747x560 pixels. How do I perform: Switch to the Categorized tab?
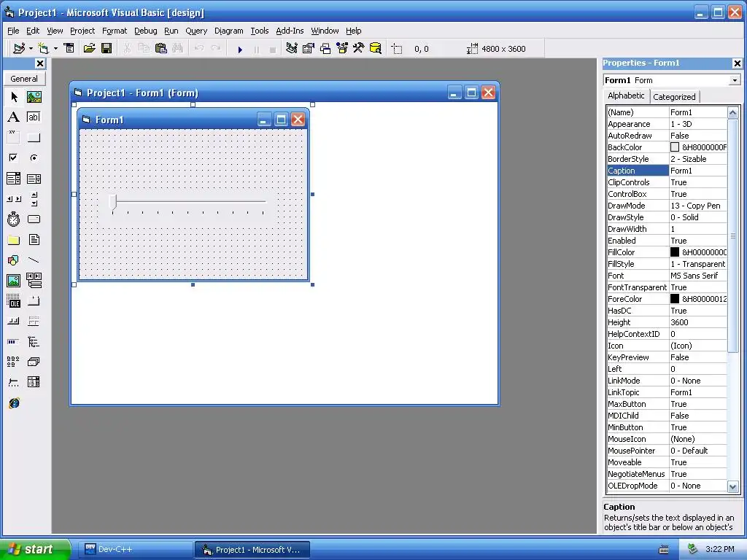coord(674,97)
